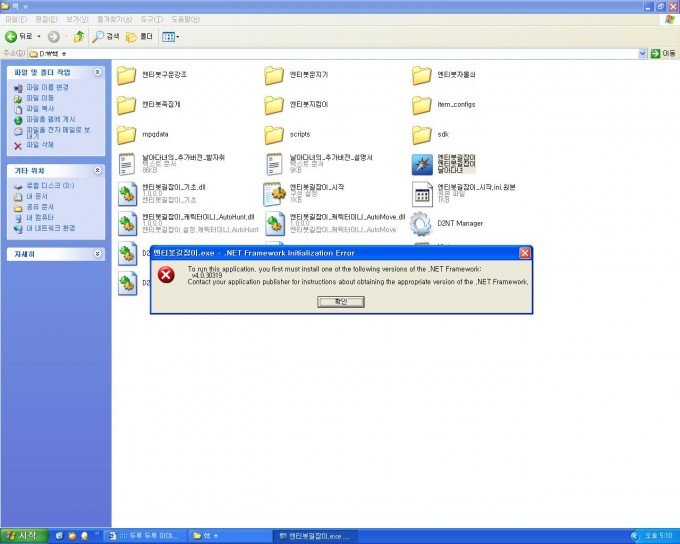
Task: Open the 파일(F) menu
Action: coord(16,20)
